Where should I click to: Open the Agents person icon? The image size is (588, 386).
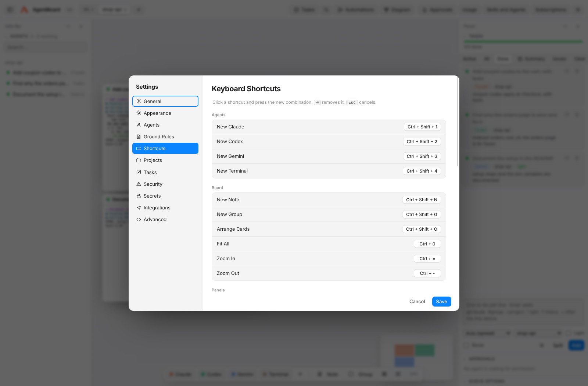pyautogui.click(x=139, y=125)
